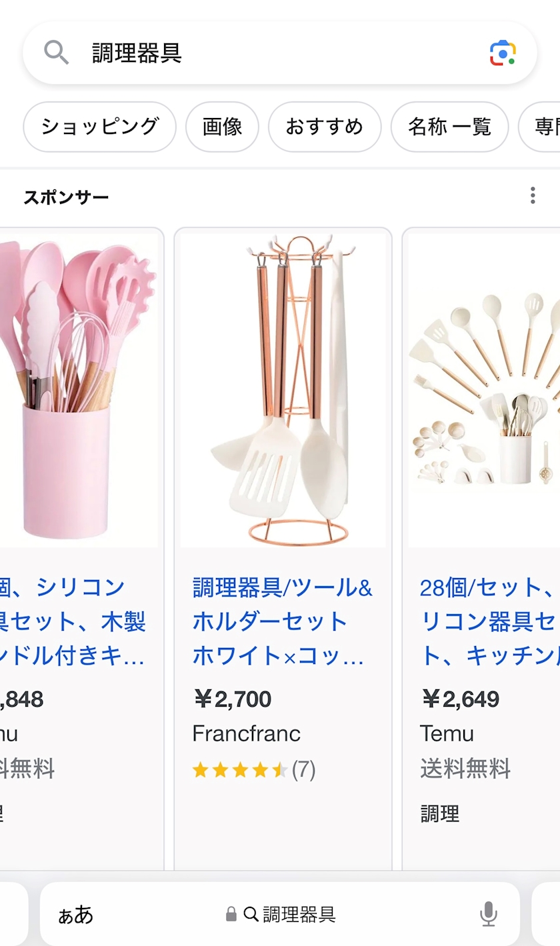
Task: View 28-piece white utensil set image
Action: (484, 390)
